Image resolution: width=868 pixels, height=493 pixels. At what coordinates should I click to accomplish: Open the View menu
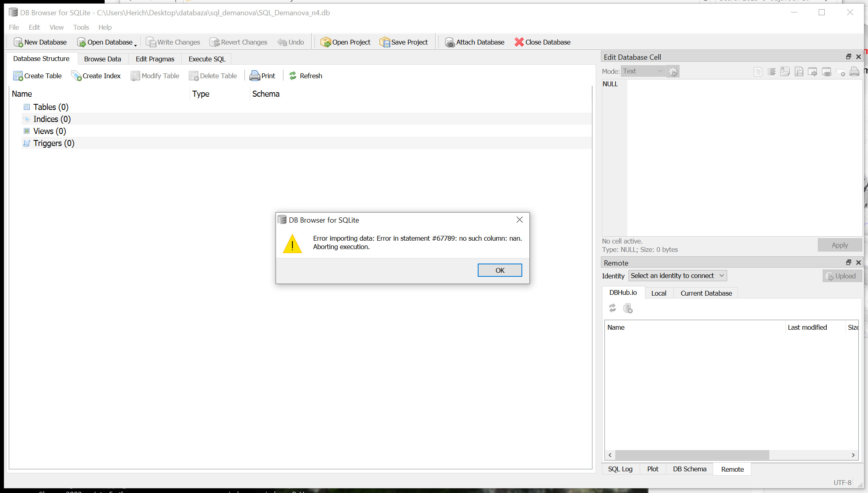point(57,27)
